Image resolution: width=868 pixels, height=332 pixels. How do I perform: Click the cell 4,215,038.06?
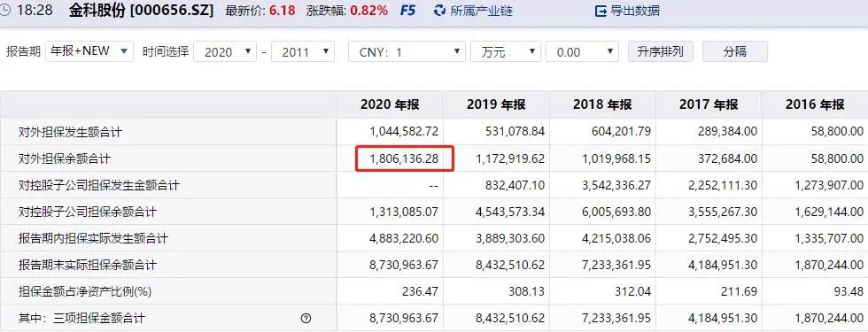tap(616, 238)
